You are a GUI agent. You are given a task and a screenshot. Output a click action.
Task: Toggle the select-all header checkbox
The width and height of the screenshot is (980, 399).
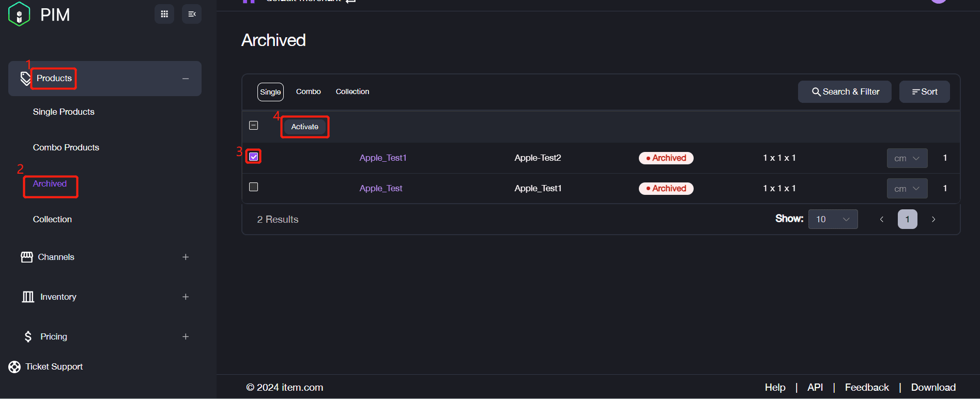(x=254, y=126)
